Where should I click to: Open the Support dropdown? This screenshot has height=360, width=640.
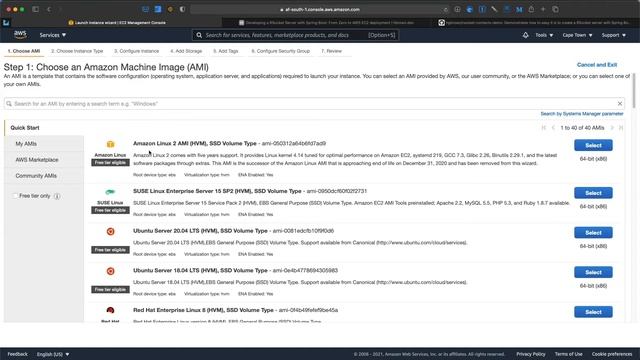coord(613,35)
